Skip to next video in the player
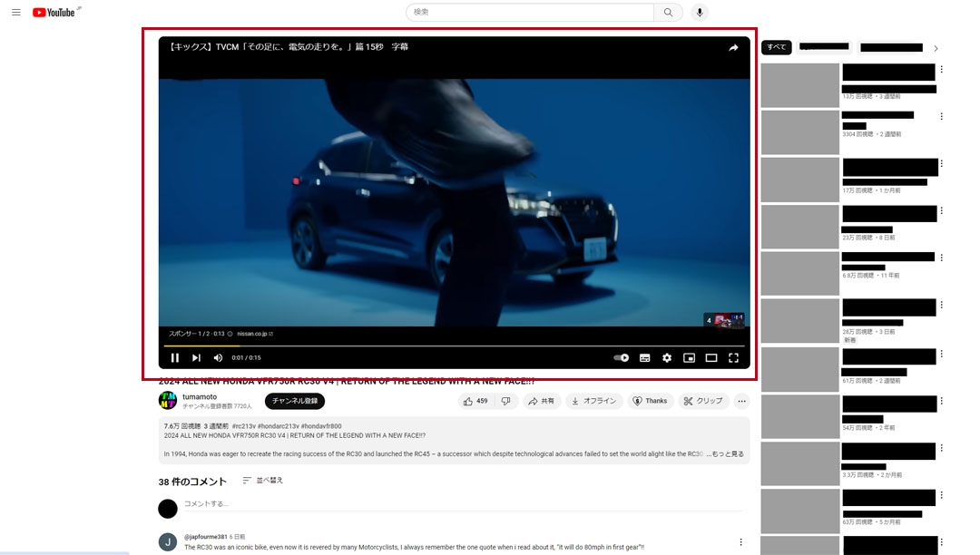 196,358
